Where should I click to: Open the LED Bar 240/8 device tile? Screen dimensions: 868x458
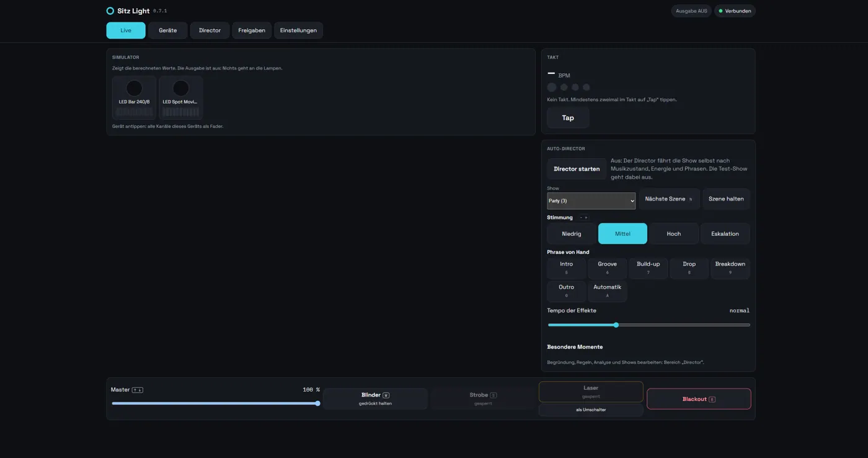pyautogui.click(x=134, y=97)
